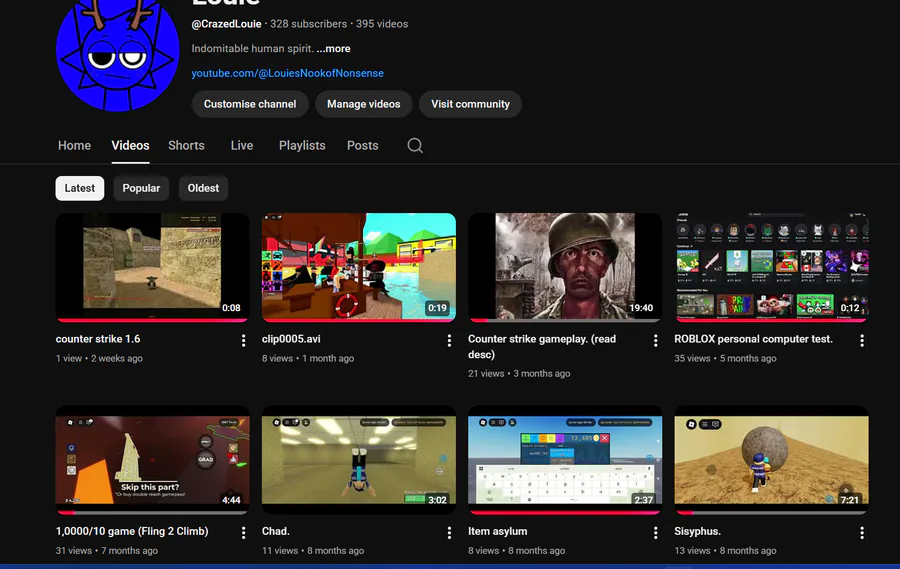This screenshot has width=900, height=569.
Task: Switch to the Playlists tab
Action: (302, 146)
